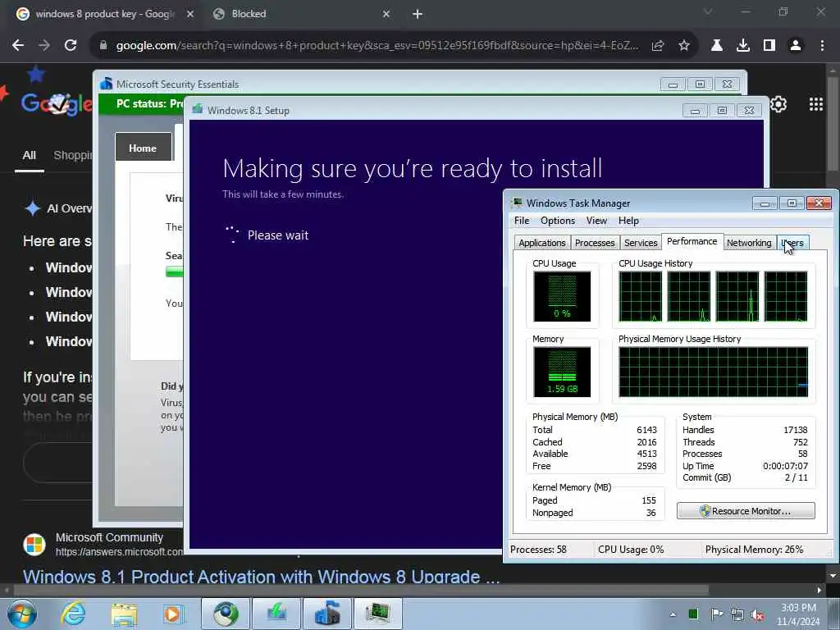The width and height of the screenshot is (840, 630).
Task: Switch to Applications tab
Action: click(541, 243)
